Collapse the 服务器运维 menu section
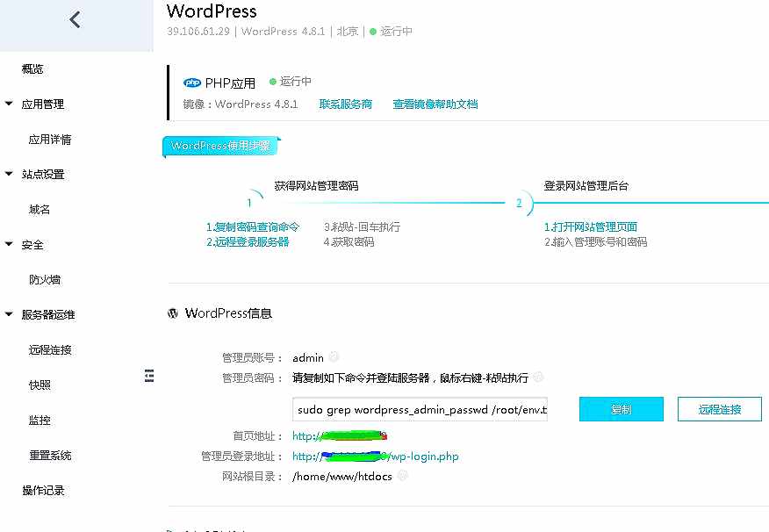This screenshot has height=532, width=769. tap(9, 314)
